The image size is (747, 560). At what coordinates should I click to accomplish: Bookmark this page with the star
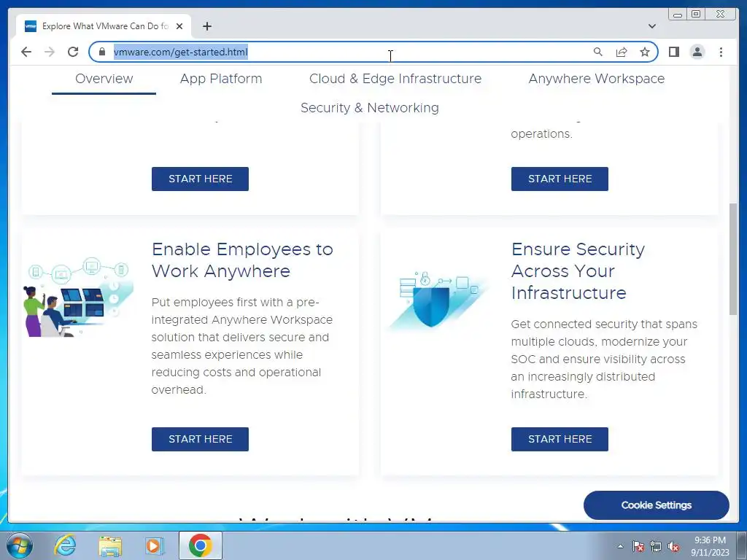coord(645,52)
